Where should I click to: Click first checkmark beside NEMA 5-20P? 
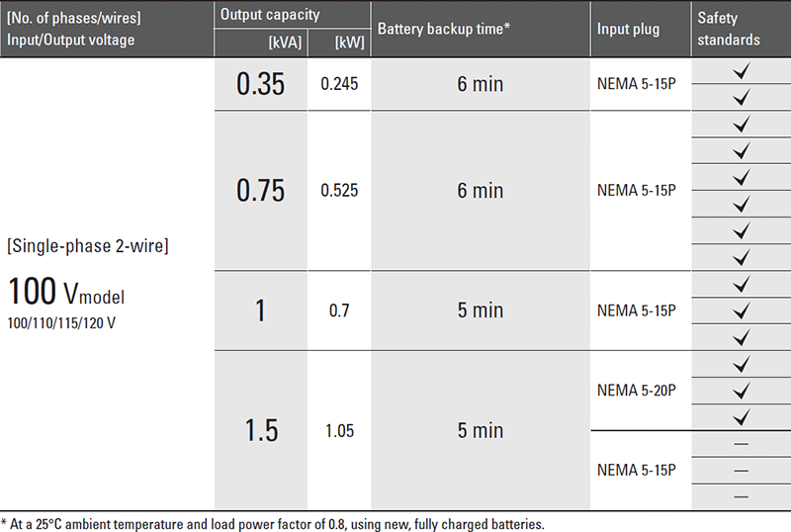coord(741,364)
